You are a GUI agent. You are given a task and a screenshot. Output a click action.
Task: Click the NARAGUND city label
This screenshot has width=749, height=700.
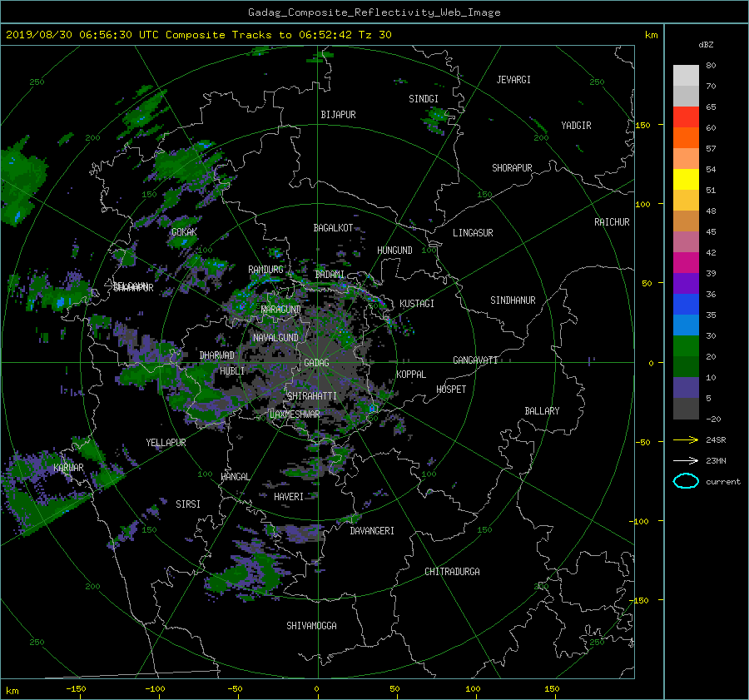click(281, 310)
